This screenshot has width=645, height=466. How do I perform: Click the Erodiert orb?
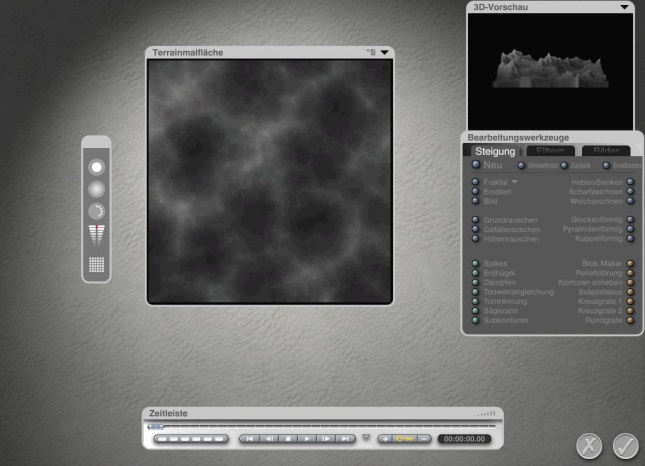click(476, 191)
